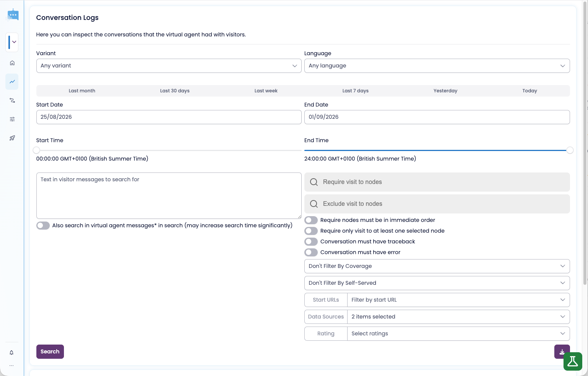Select the Last 7 days range
This screenshot has width=588, height=376.
[x=355, y=91]
